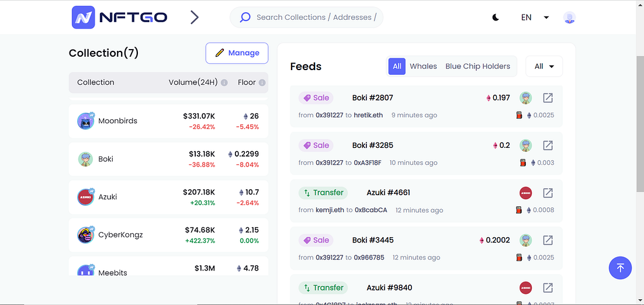
Task: Click Boki floor price 0.2299
Action: tap(247, 154)
